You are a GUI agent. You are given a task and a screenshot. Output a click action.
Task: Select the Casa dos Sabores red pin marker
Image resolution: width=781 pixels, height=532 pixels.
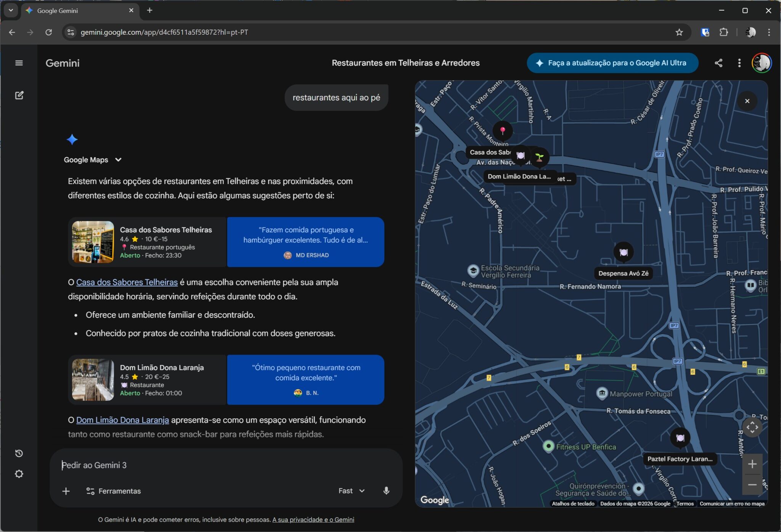(x=503, y=131)
